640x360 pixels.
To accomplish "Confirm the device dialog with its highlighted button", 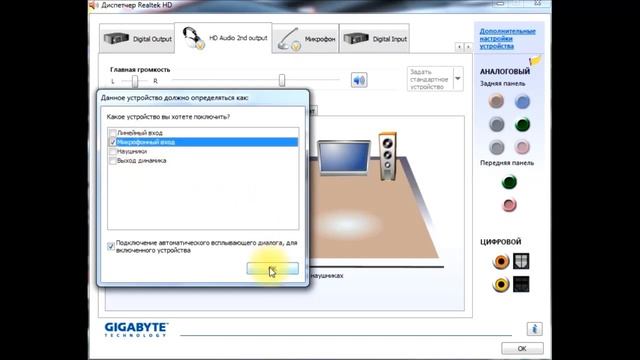I will click(273, 269).
